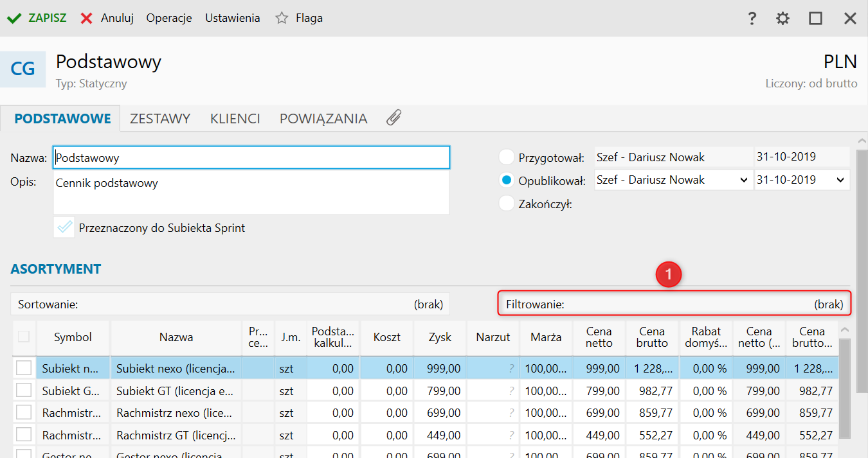The height and width of the screenshot is (458, 868).
Task: Select the Przygotował radio button
Action: point(507,157)
